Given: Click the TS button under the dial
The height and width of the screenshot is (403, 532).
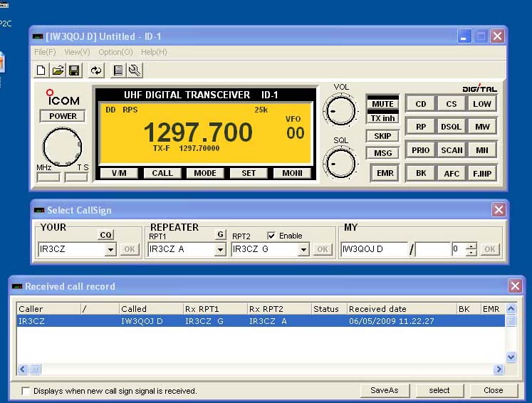Looking at the screenshot, I should click(76, 177).
